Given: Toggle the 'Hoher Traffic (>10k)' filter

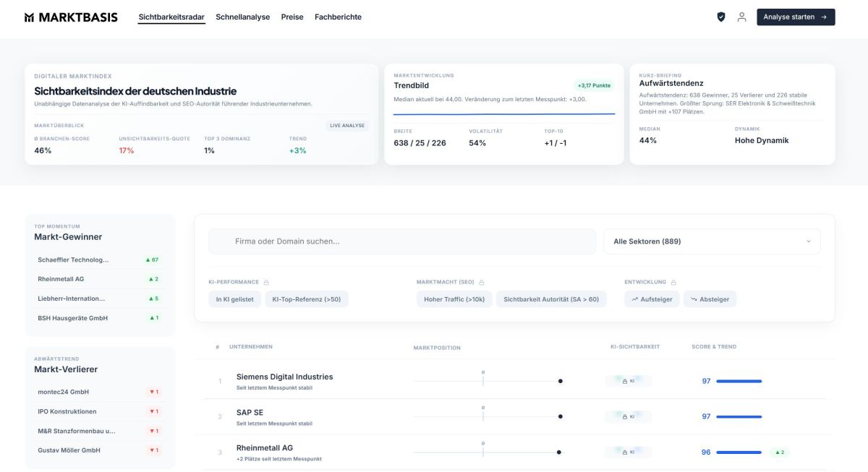Looking at the screenshot, I should [454, 298].
